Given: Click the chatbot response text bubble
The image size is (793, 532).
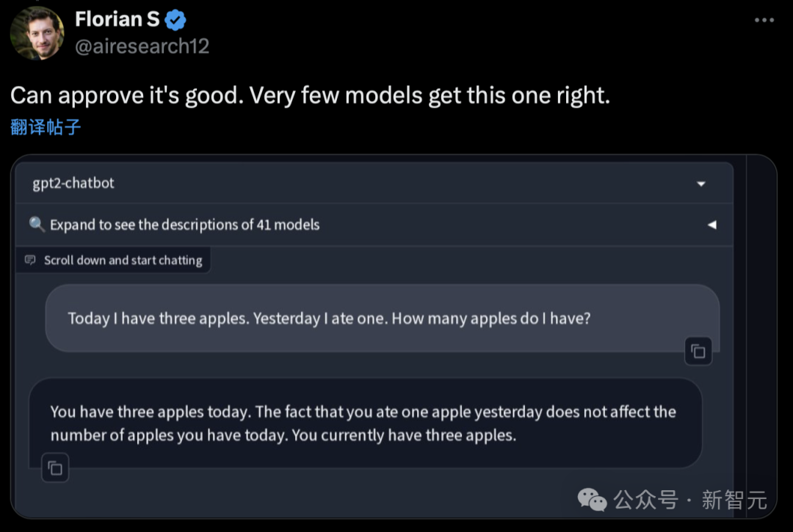Looking at the screenshot, I should [363, 423].
